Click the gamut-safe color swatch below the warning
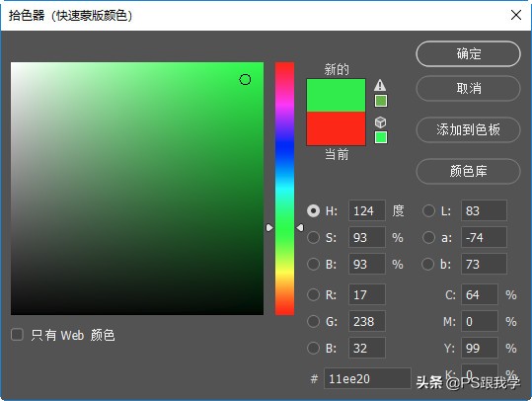The height and width of the screenshot is (401, 532). click(381, 101)
